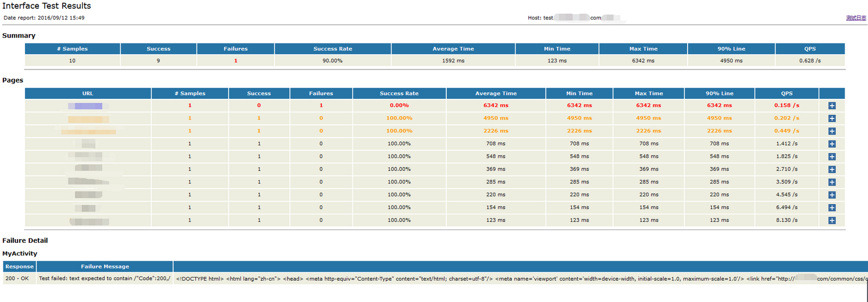Expand the row with 6342 ms average time

(832, 106)
